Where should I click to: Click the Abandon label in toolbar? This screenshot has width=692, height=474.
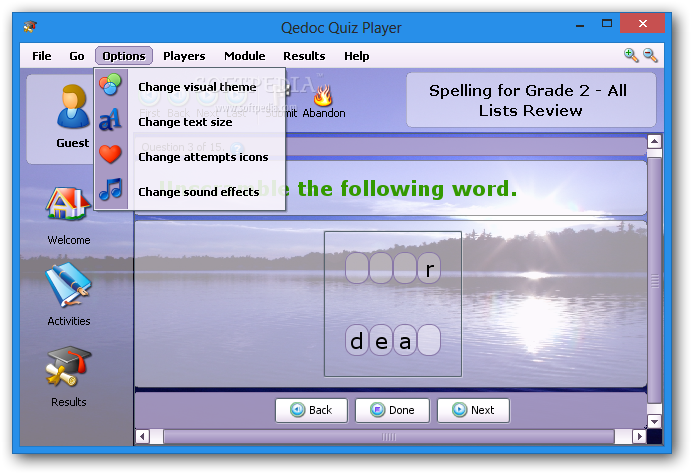[324, 113]
